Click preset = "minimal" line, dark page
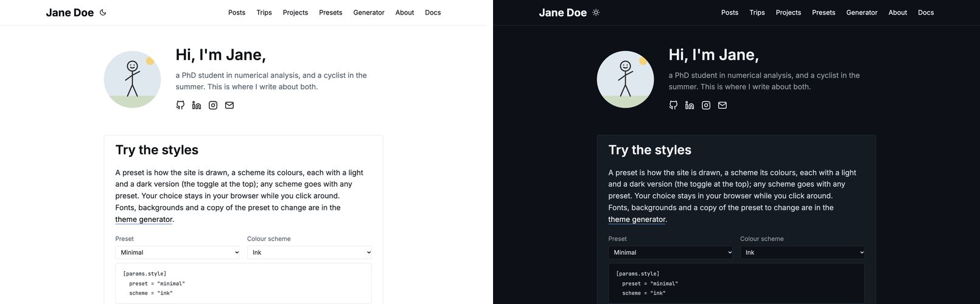980x304 pixels. 650,283
